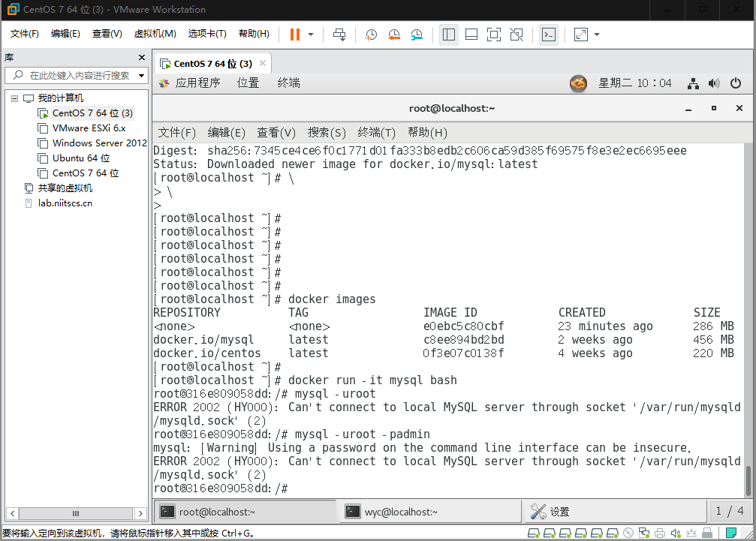
Task: Click the clock 星期二 10:04
Action: pyautogui.click(x=634, y=83)
